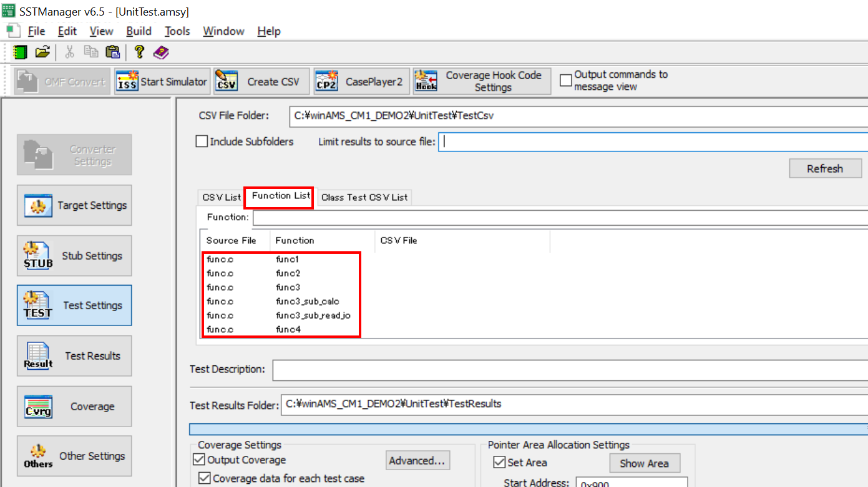Open the File menu
The width and height of the screenshot is (868, 487).
[36, 31]
